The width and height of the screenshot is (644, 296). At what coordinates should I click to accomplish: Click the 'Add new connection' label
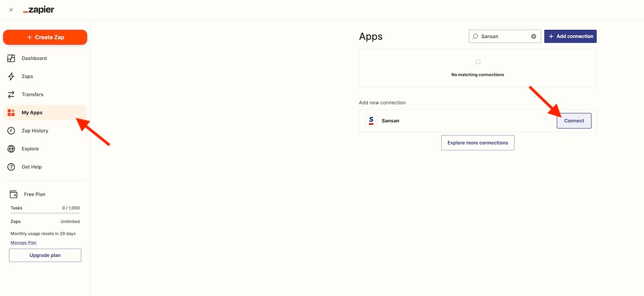click(382, 103)
